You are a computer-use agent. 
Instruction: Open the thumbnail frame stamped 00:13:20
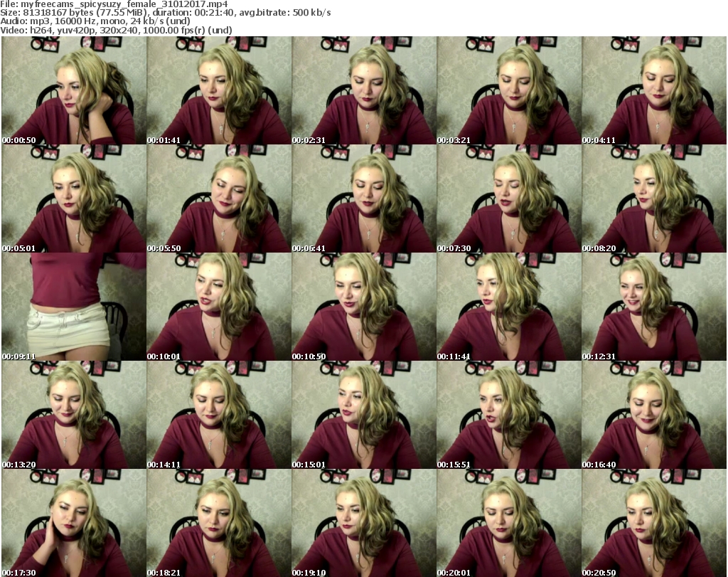[74, 415]
